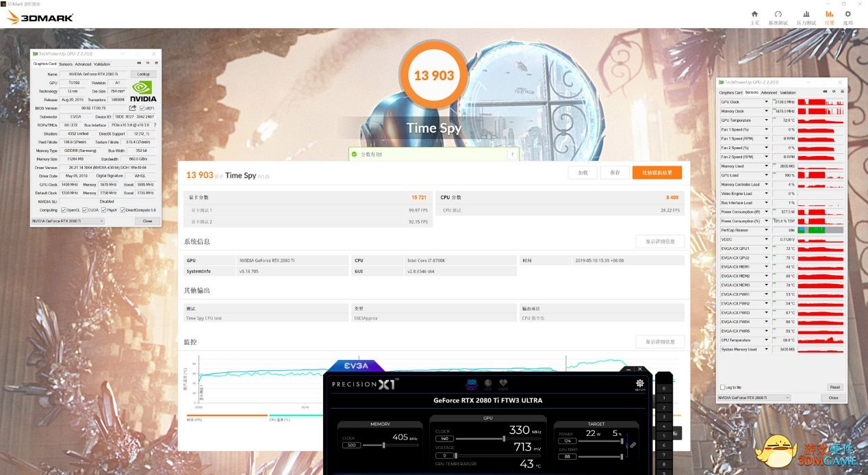Viewport: 868px width, 475px height.
Task: Close the left GPU-Z window with Close button
Action: point(147,221)
